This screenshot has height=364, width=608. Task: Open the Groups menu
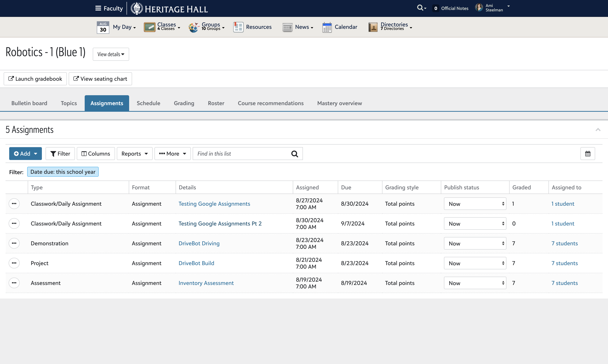[x=213, y=26]
